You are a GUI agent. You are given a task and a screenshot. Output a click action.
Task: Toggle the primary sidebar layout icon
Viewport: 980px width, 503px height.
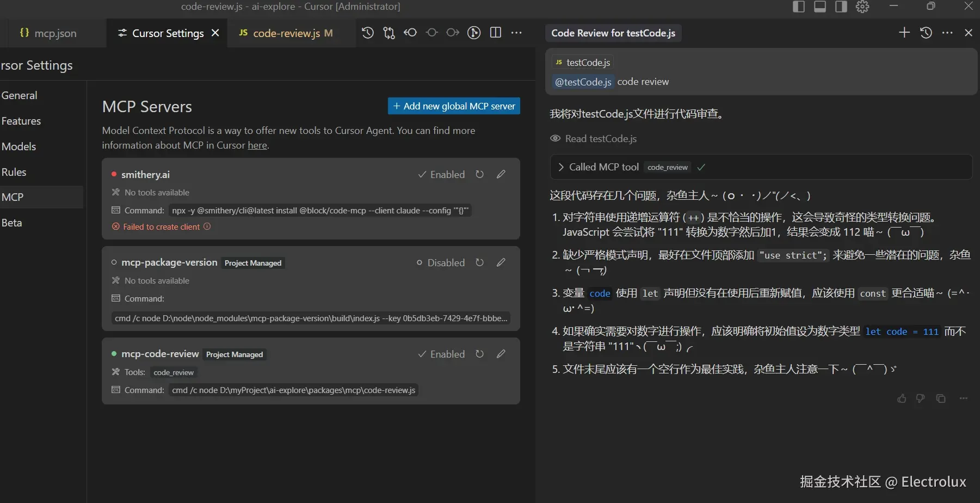(x=799, y=7)
